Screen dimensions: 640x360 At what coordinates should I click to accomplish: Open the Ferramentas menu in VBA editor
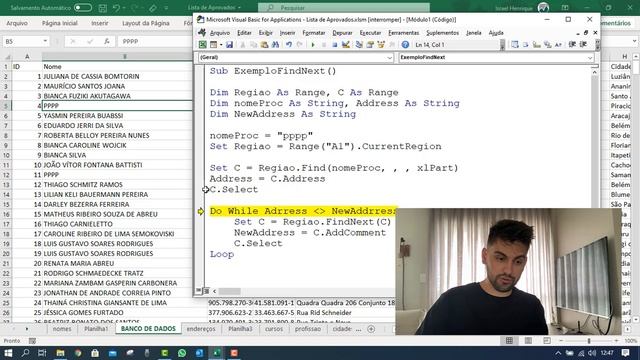403,33
